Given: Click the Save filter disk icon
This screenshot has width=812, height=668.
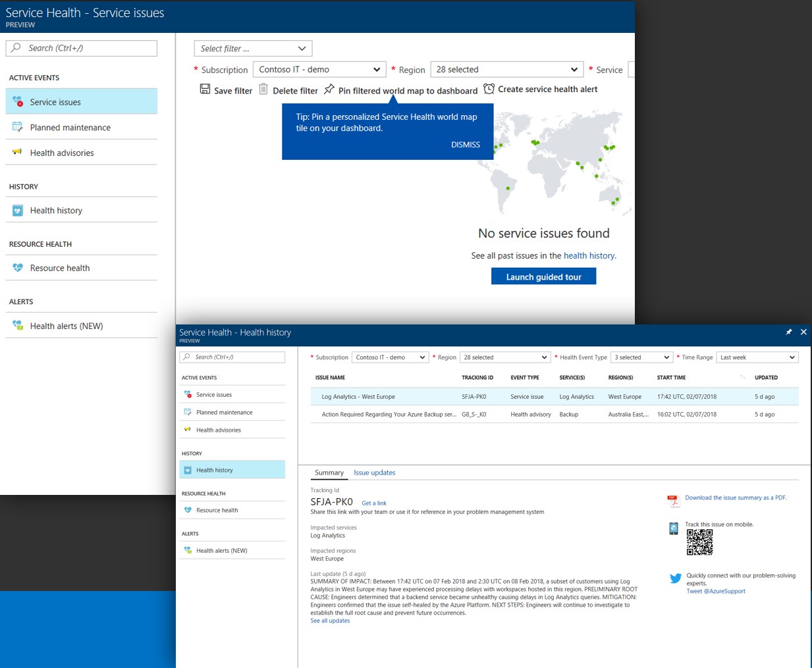Looking at the screenshot, I should 205,90.
